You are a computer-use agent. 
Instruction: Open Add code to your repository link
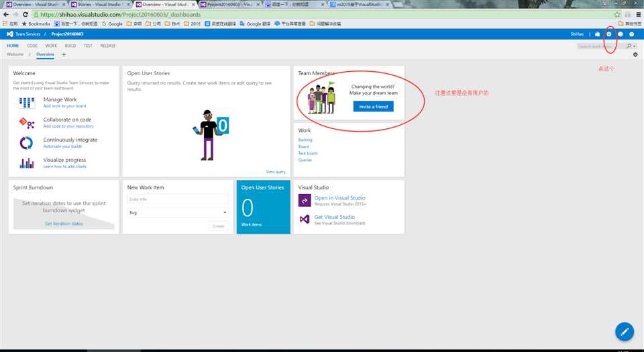pyautogui.click(x=68, y=126)
